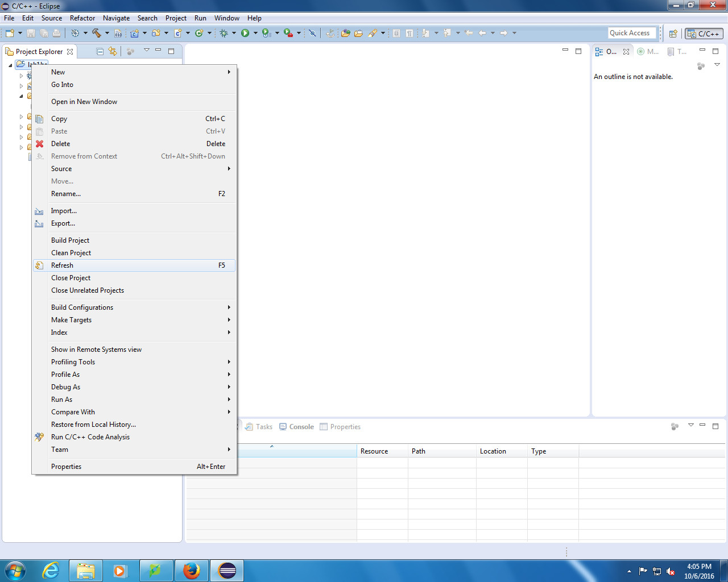Click the Previous Annotation toolbar icon

coord(447,33)
